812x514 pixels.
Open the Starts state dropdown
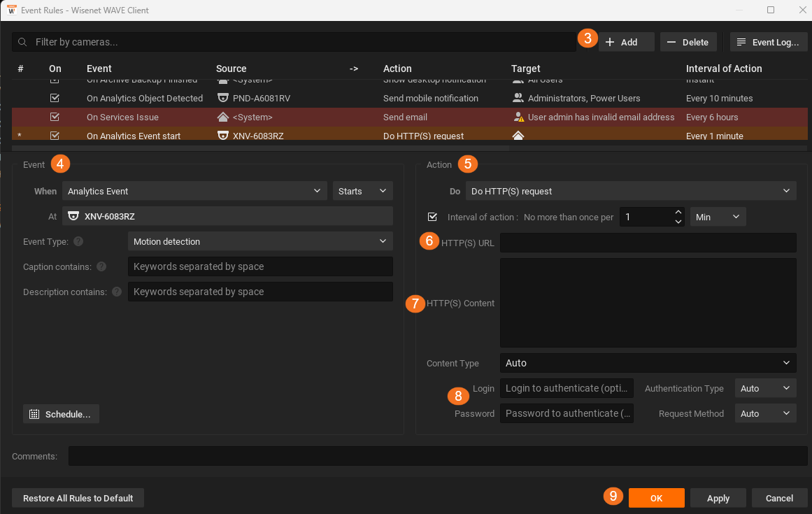coord(362,191)
